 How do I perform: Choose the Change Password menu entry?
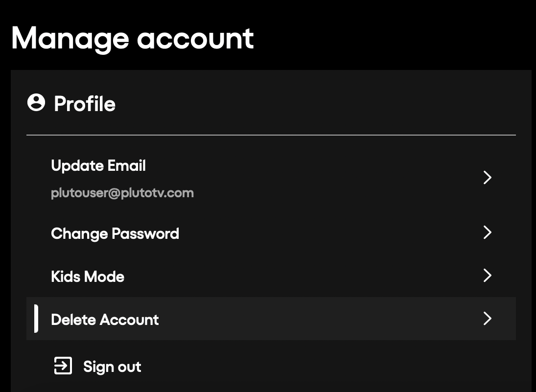[115, 233]
